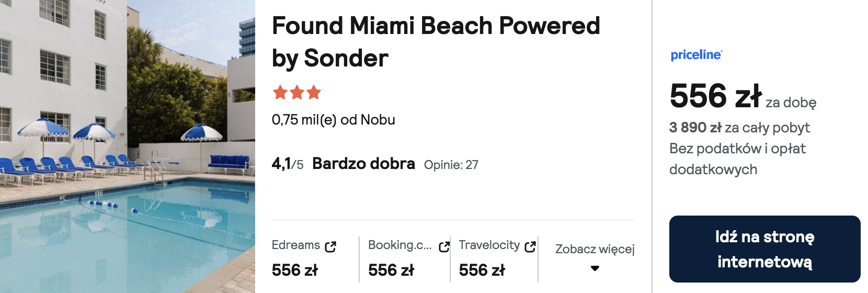Click the 4,1/5 rating score
868x293 pixels.
pos(287,164)
